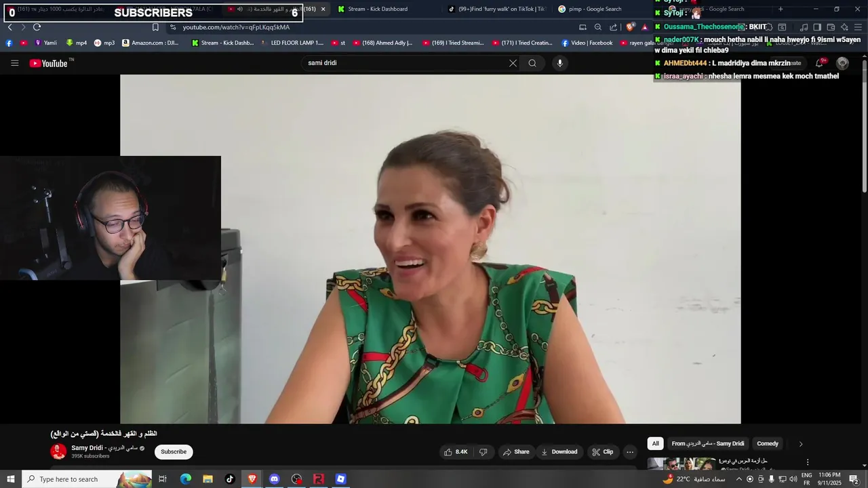The image size is (868, 488).
Task: Open the Yamli bookmark
Action: pyautogui.click(x=46, y=43)
